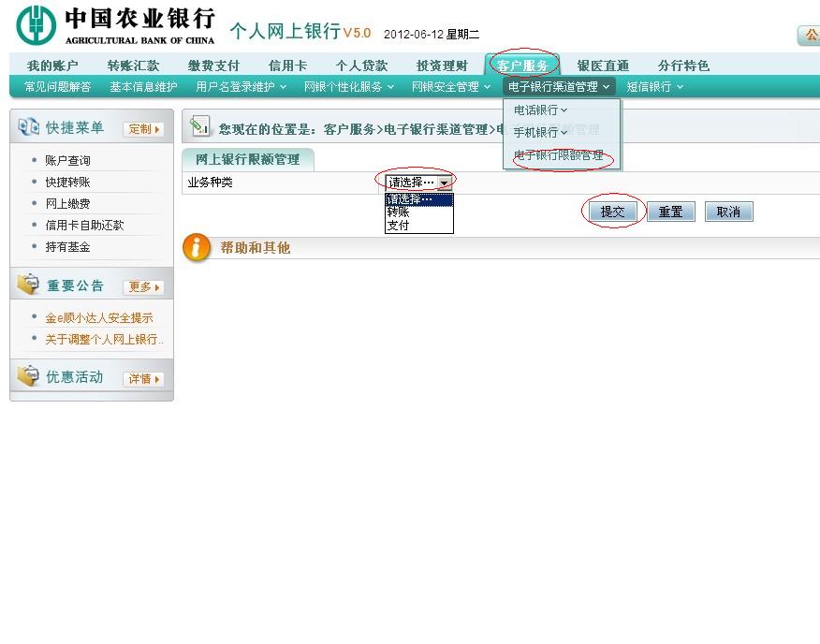
Task: Choose 支付 option in the dropdown list
Action: 399,226
